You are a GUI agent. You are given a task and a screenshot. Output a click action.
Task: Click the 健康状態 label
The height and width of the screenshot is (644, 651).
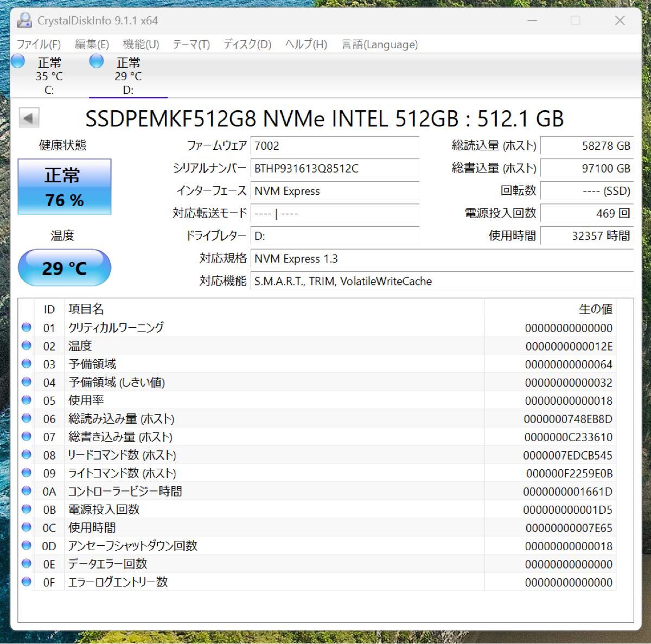coord(62,145)
